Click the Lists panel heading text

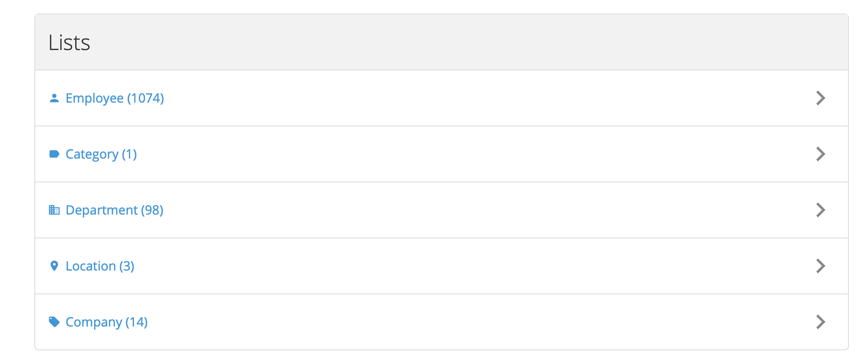coord(69,43)
